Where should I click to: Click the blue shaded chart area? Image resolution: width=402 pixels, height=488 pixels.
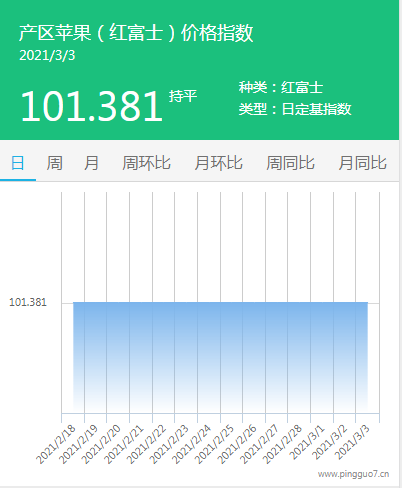click(x=220, y=357)
